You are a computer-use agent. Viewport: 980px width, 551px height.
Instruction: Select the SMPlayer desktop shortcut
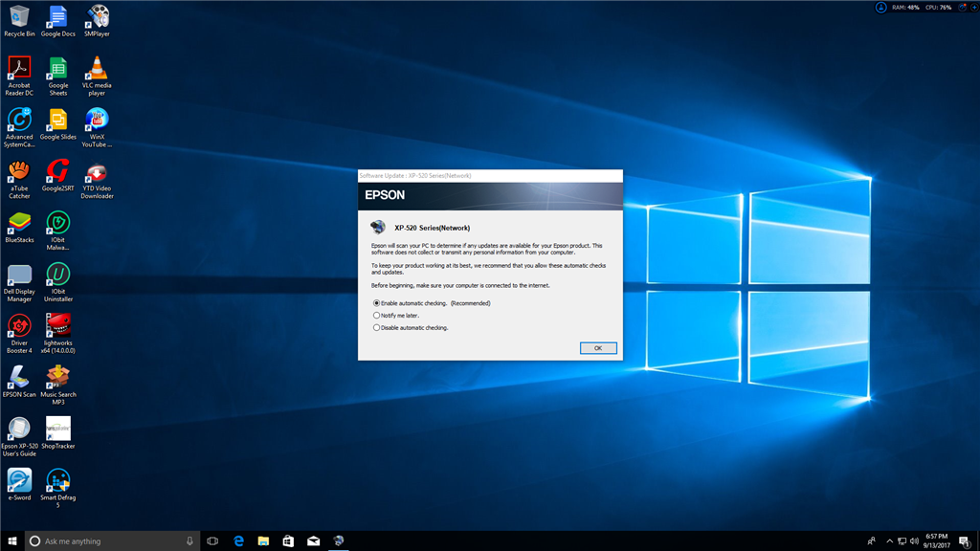(x=97, y=21)
